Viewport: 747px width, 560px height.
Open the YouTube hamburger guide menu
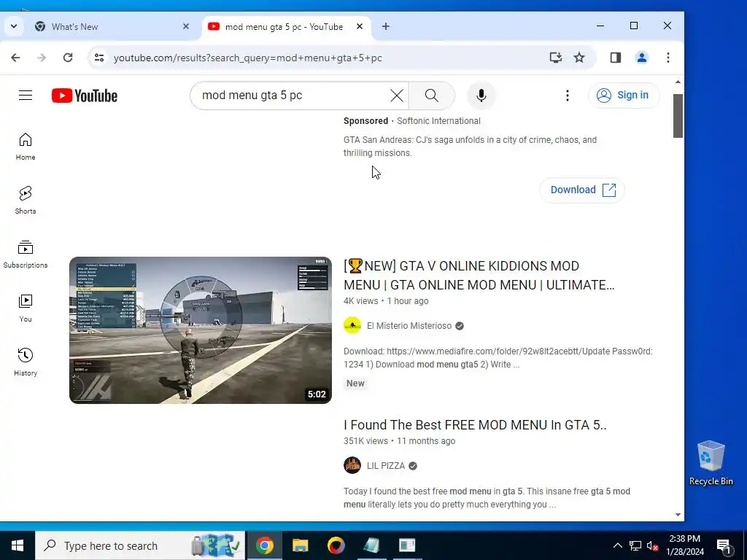point(26,96)
